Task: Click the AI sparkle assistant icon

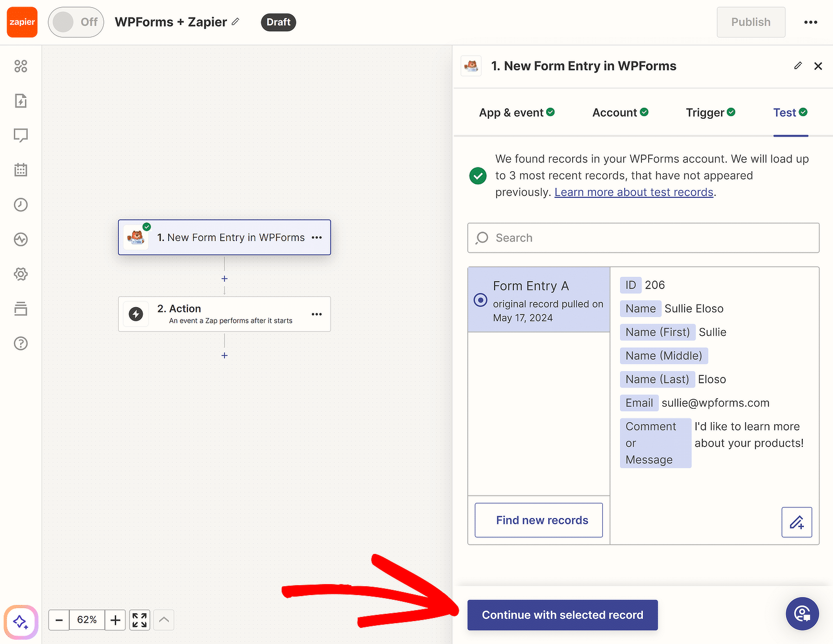Action: click(21, 622)
